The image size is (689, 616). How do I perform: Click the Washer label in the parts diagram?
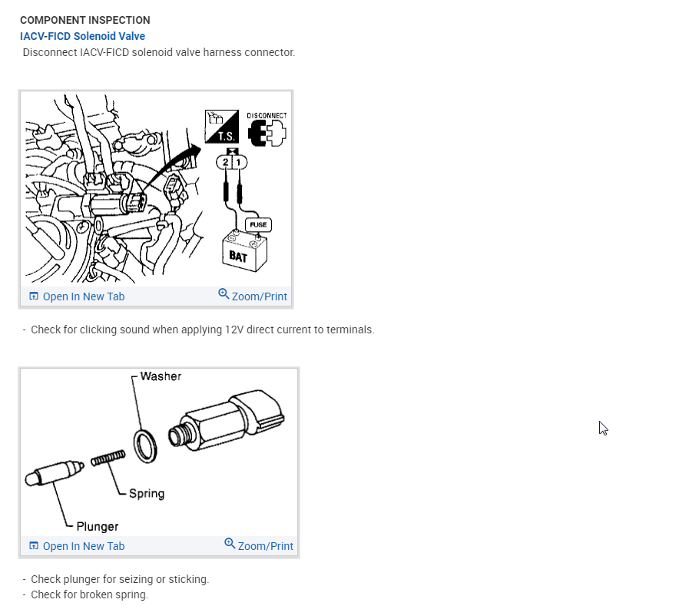[161, 376]
